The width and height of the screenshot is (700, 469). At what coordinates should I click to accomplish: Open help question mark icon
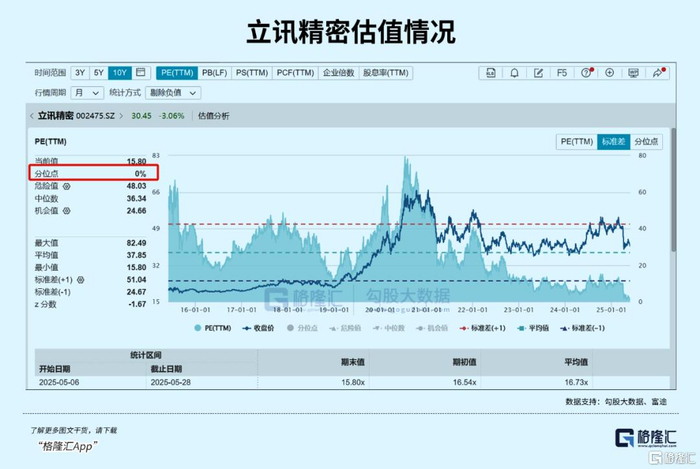pyautogui.click(x=586, y=73)
